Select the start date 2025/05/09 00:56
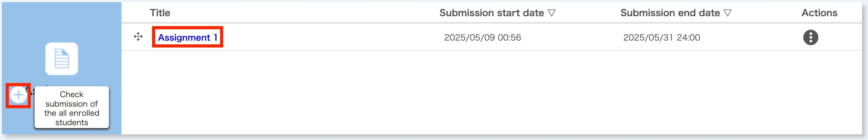Screen dimensions: 868x140 pyautogui.click(x=482, y=37)
